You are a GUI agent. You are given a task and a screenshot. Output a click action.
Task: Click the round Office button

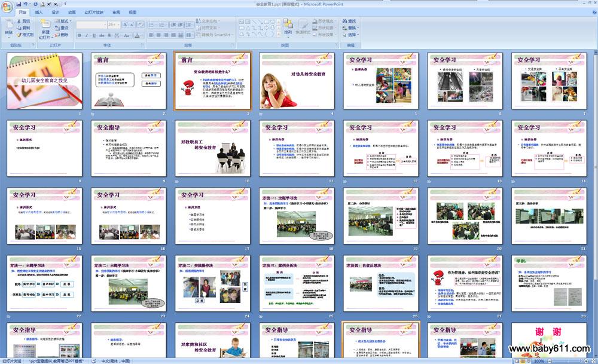7,7
